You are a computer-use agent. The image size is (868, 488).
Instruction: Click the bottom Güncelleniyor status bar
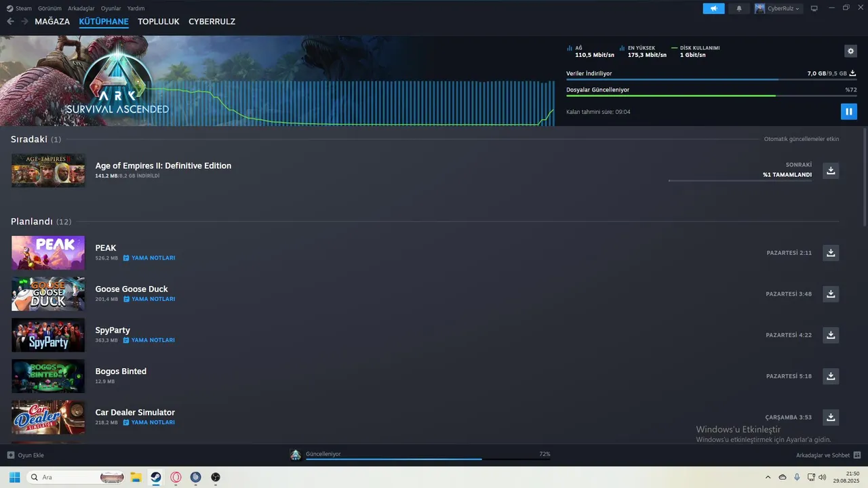coord(428,459)
